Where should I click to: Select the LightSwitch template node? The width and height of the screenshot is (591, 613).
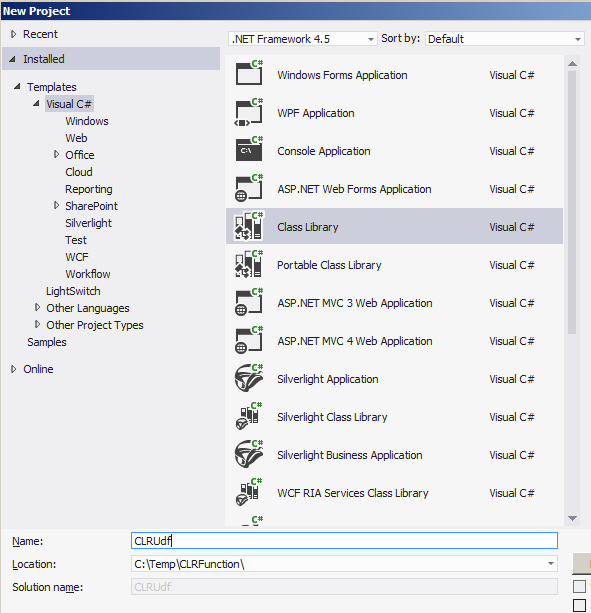73,291
